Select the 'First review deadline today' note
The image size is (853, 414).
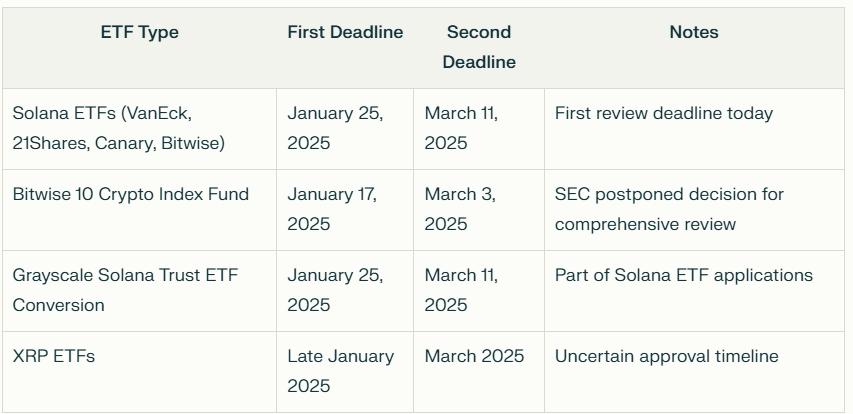coord(664,113)
